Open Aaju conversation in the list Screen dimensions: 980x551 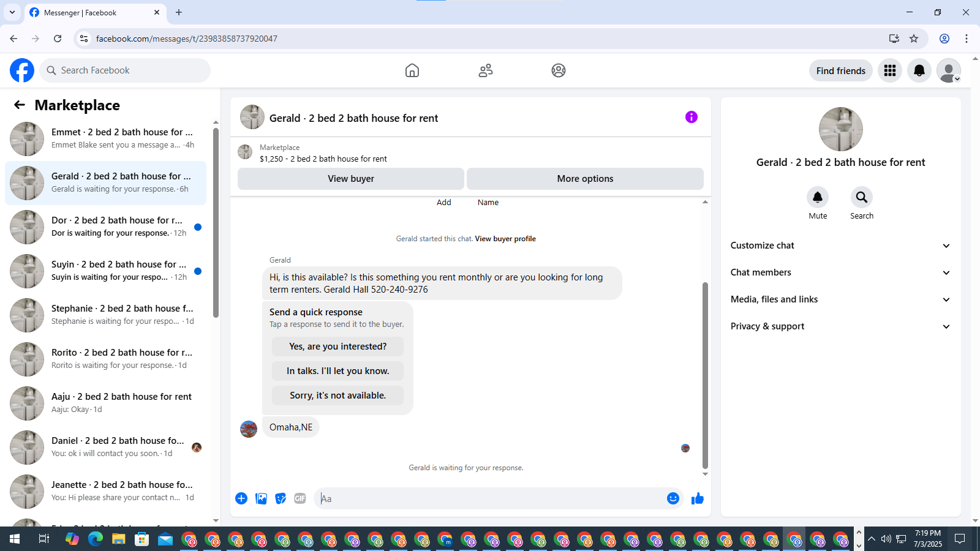point(105,403)
